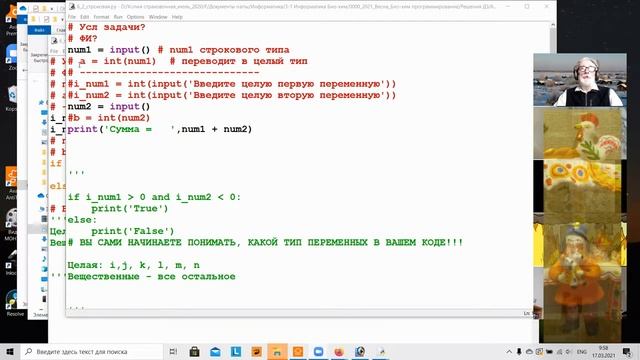
Task: Click the 'num2 = input()' code line
Action: [x=109, y=107]
